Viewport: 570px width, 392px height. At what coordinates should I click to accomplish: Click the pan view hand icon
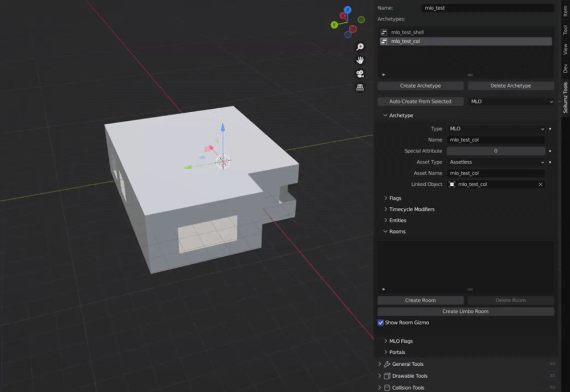360,60
